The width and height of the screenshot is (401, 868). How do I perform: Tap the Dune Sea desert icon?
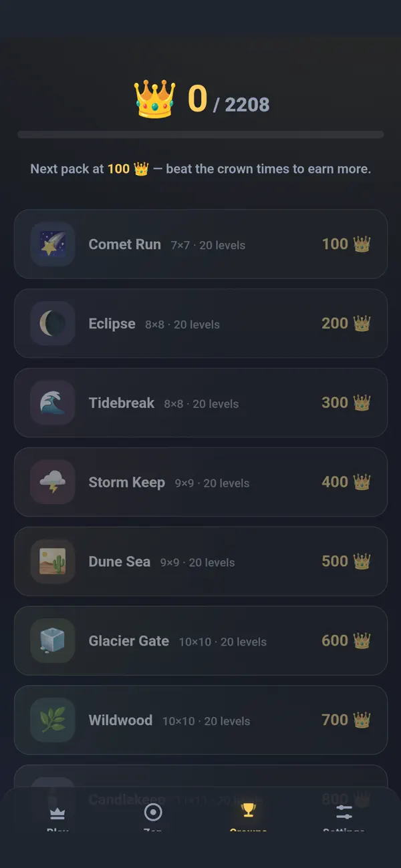pyautogui.click(x=52, y=562)
